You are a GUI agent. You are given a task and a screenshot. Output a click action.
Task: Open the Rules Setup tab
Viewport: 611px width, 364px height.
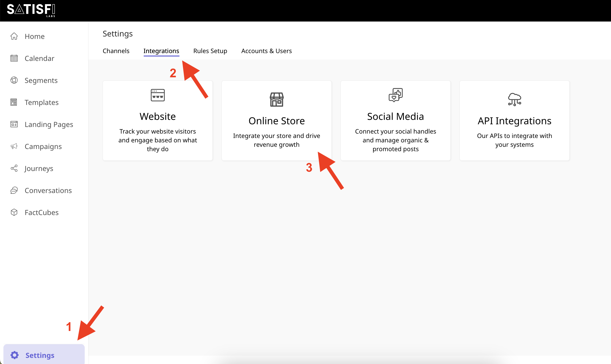[x=210, y=51]
